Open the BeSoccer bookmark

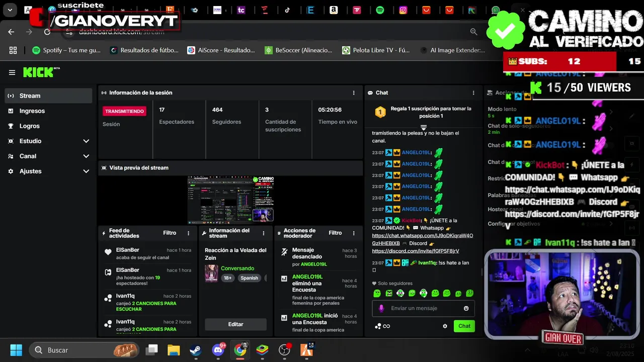299,50
